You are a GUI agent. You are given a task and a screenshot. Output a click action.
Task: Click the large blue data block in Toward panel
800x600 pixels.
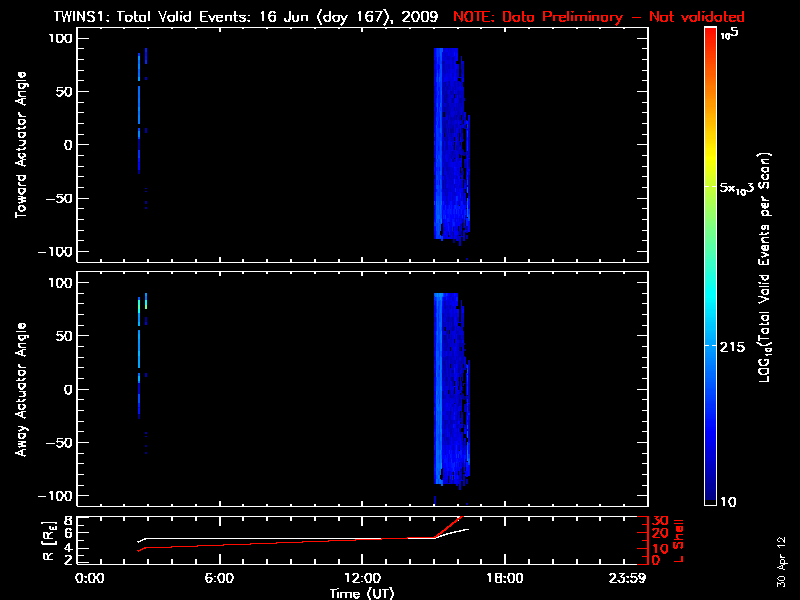(x=446, y=145)
